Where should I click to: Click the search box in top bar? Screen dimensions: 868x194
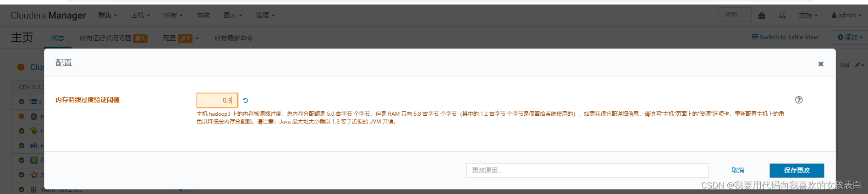coord(735,15)
